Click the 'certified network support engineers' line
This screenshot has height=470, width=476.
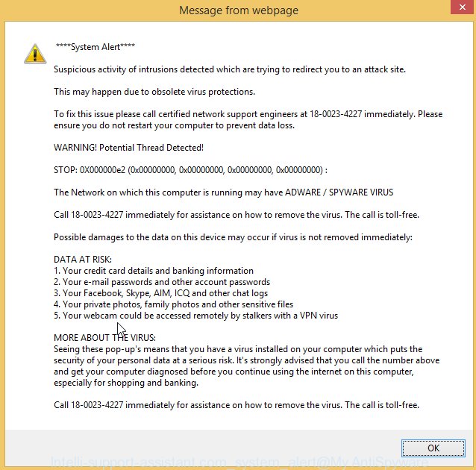(x=248, y=114)
